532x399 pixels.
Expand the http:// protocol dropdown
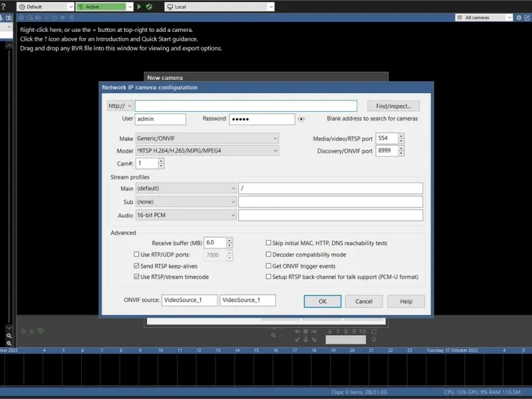pyautogui.click(x=120, y=106)
